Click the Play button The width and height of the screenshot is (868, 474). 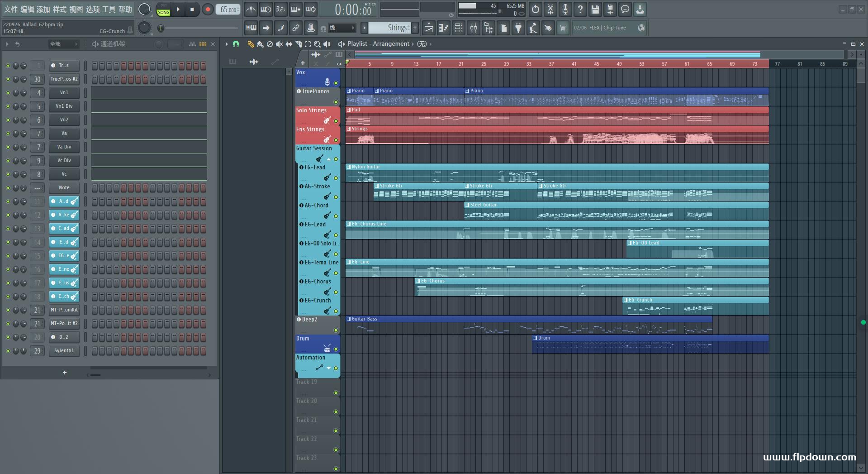[x=178, y=9]
